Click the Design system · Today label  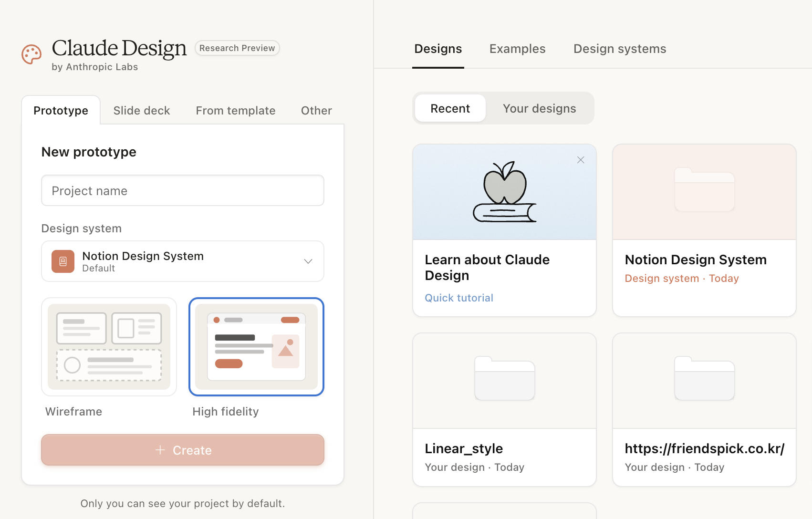click(682, 279)
